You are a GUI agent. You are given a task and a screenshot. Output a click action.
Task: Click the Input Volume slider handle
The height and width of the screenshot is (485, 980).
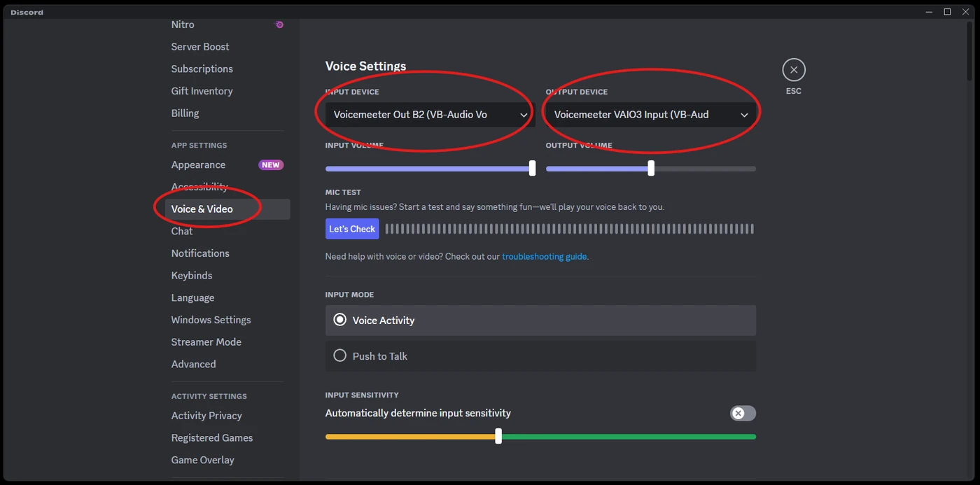click(532, 168)
